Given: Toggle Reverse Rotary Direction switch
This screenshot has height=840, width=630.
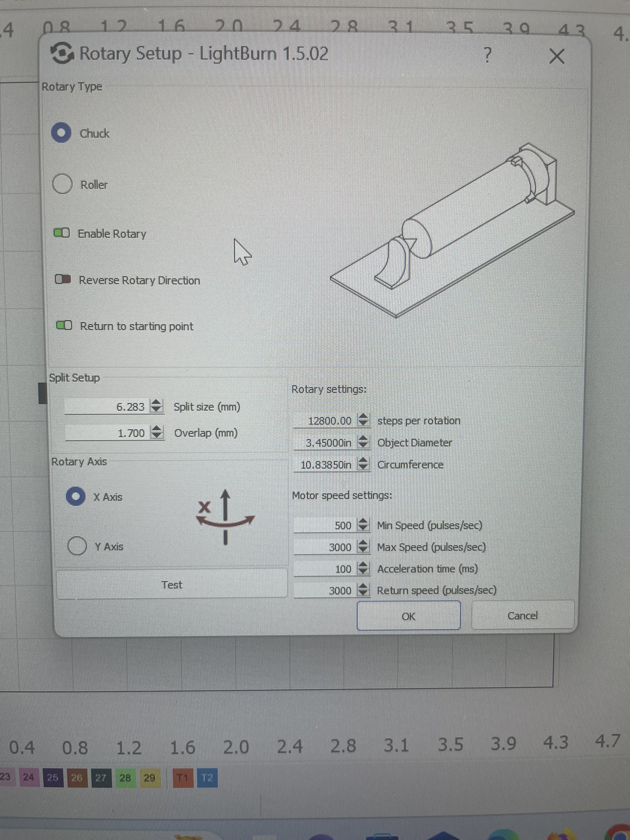Looking at the screenshot, I should (63, 279).
